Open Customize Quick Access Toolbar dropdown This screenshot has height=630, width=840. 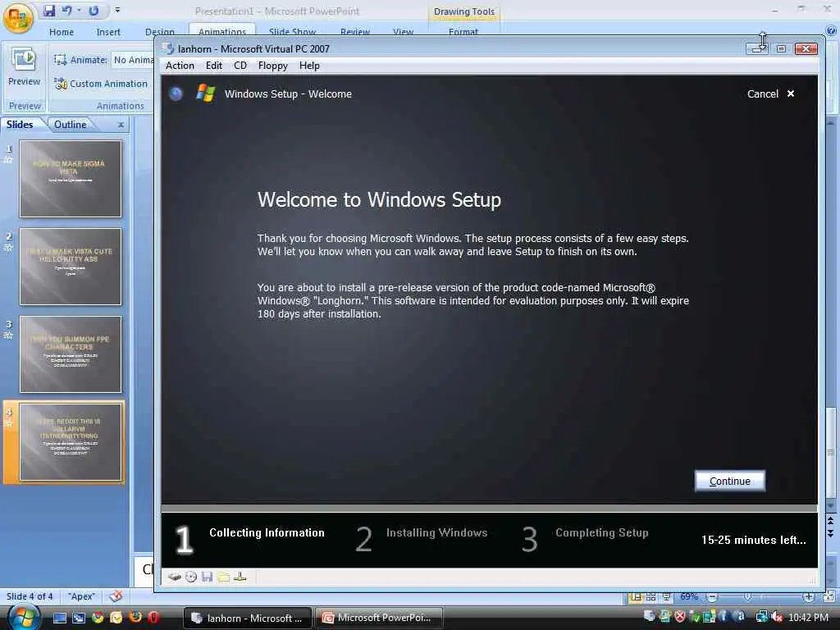pos(117,10)
